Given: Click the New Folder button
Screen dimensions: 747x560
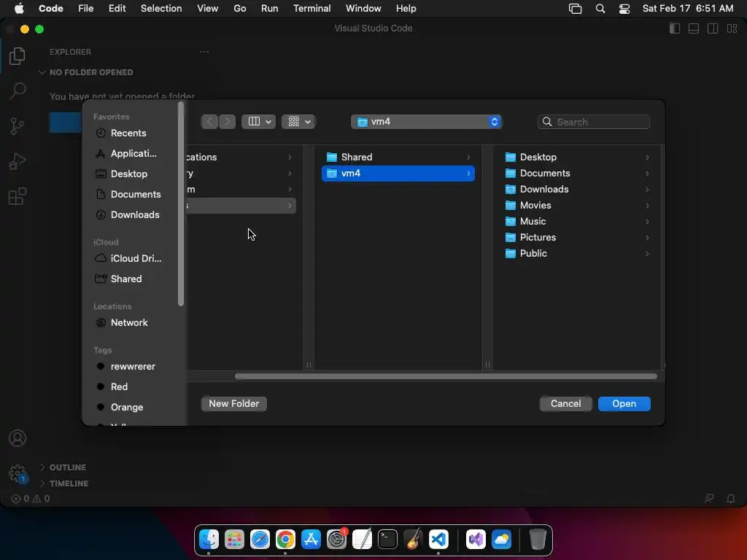Looking at the screenshot, I should pyautogui.click(x=234, y=404).
